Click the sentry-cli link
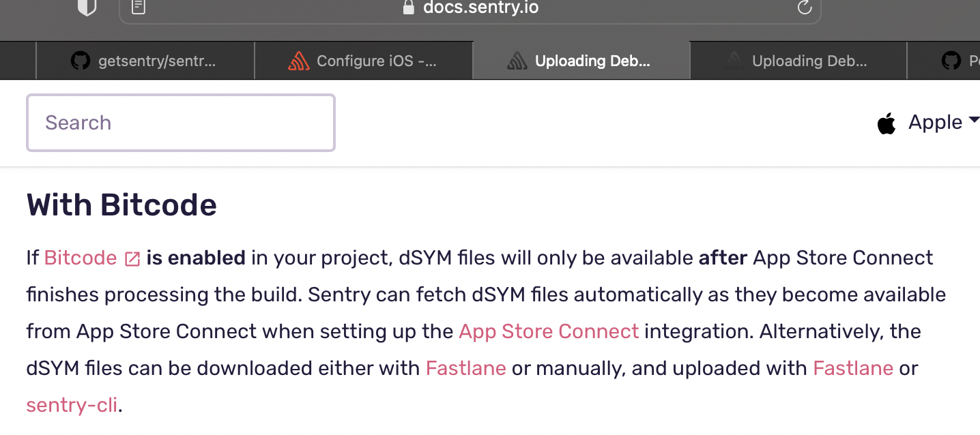Screen dimensions: 980x435 pyautogui.click(x=71, y=404)
